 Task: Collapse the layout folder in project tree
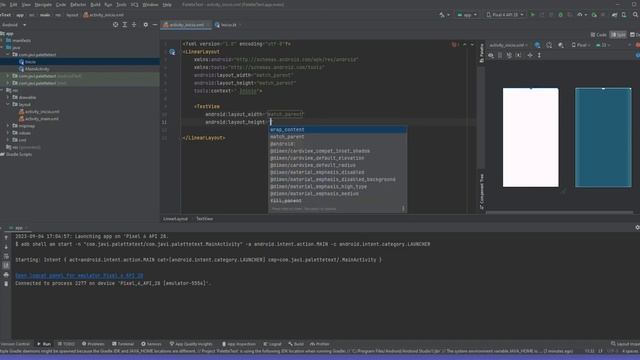pos(8,104)
